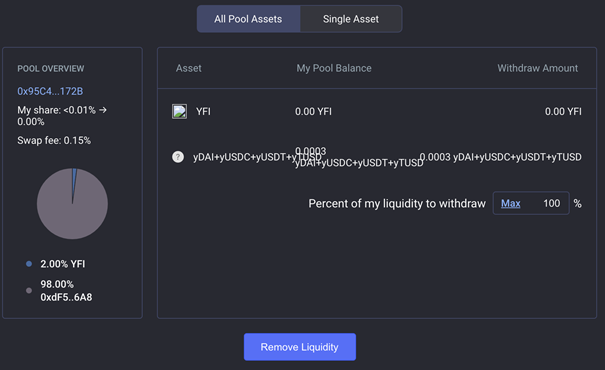Open pool address 0x95C4...172B link
605x370 pixels.
click(50, 91)
